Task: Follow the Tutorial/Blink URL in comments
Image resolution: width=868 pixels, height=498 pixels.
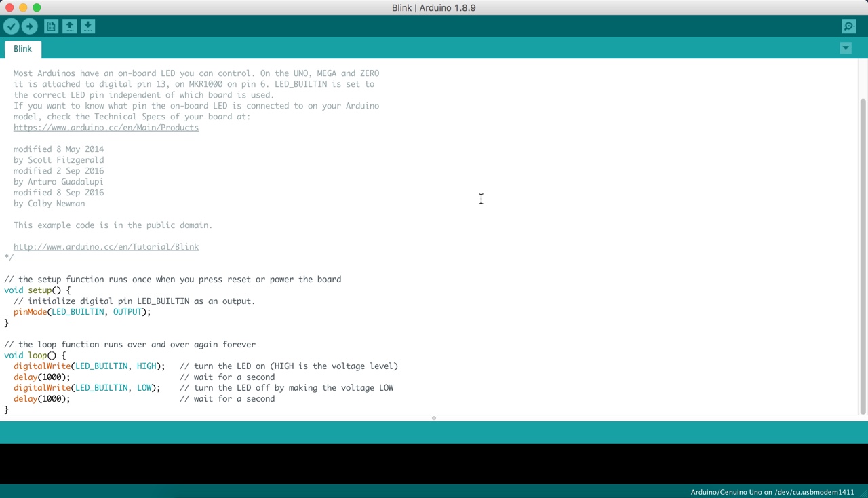Action: coord(106,247)
